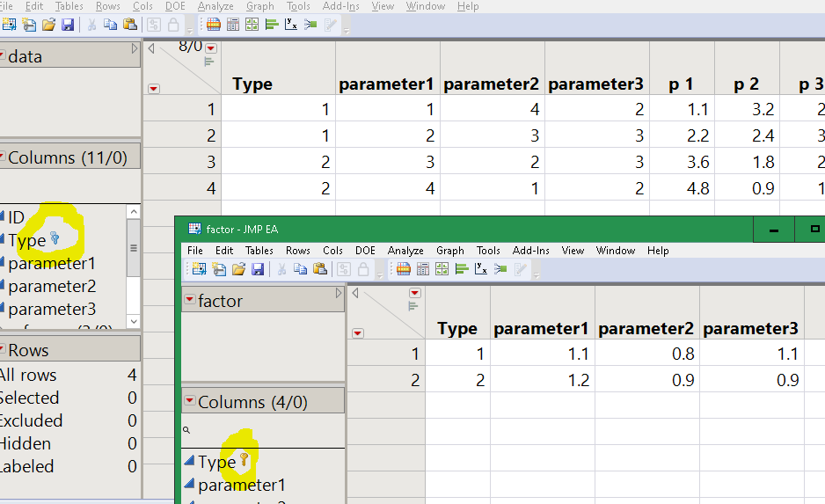Click Fit Y by X icon in factor toolbar
825x504 pixels.
click(481, 269)
